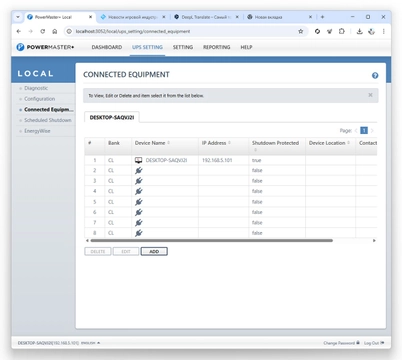Click the ADD button
This screenshot has width=402, height=360.
pos(154,251)
